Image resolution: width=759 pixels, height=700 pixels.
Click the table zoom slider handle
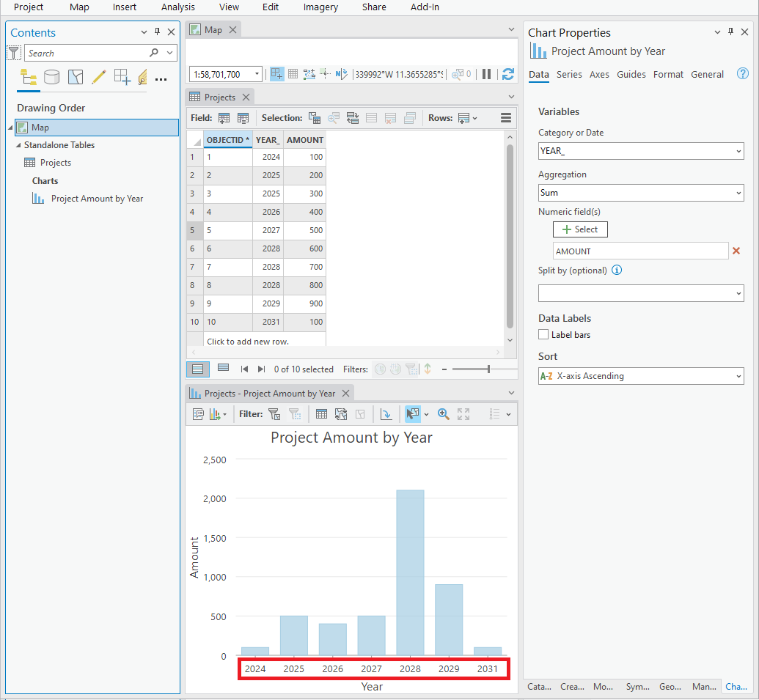(x=488, y=369)
